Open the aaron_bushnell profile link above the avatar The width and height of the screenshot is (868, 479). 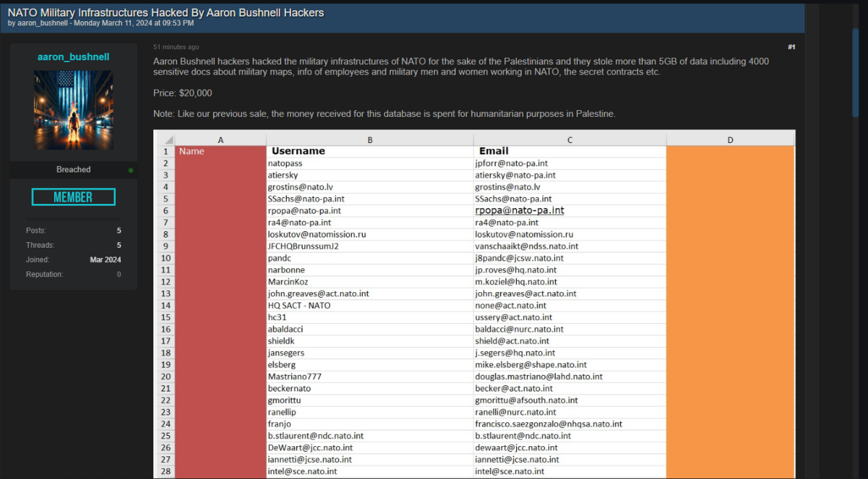(x=73, y=57)
